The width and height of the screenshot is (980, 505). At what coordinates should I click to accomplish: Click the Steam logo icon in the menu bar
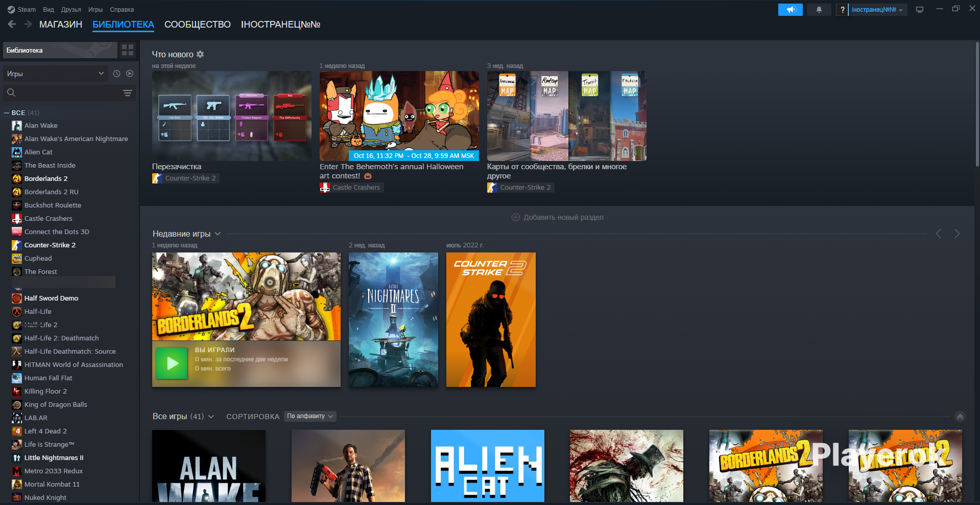(11, 10)
